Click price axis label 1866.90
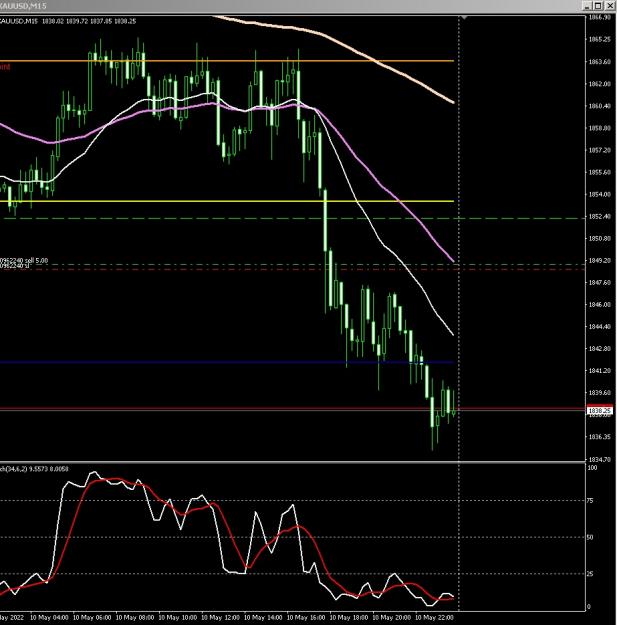The width and height of the screenshot is (617, 625). 599,18
